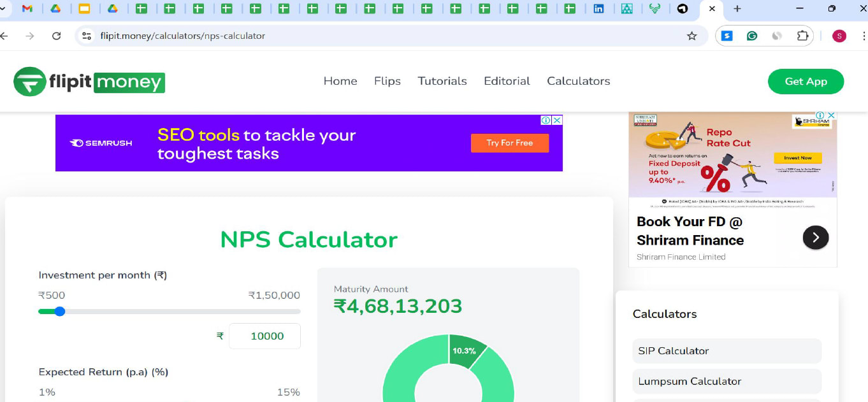Screen dimensions: 868x402
Task: Click Invest Now in Shriram ad
Action: [798, 158]
